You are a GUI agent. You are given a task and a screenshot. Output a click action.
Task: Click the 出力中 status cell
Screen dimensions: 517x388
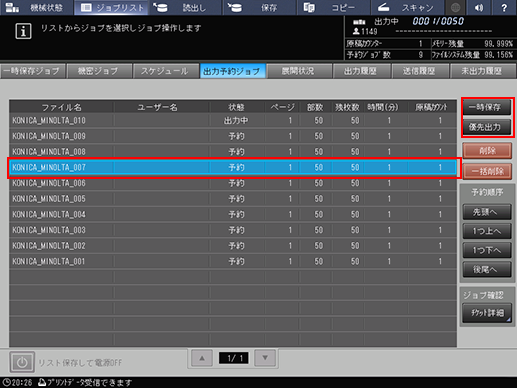(x=236, y=121)
